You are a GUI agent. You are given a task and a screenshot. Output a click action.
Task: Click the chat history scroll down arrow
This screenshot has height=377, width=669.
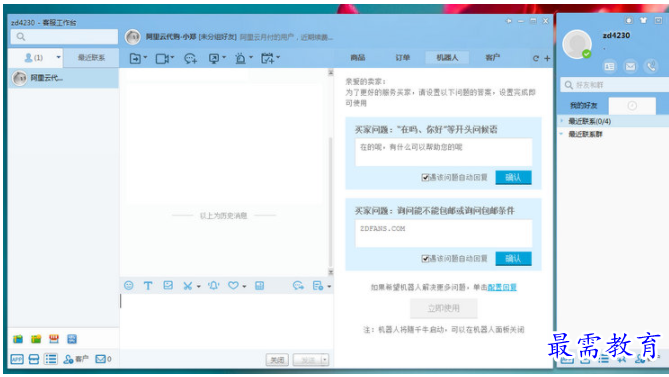tap(330, 272)
